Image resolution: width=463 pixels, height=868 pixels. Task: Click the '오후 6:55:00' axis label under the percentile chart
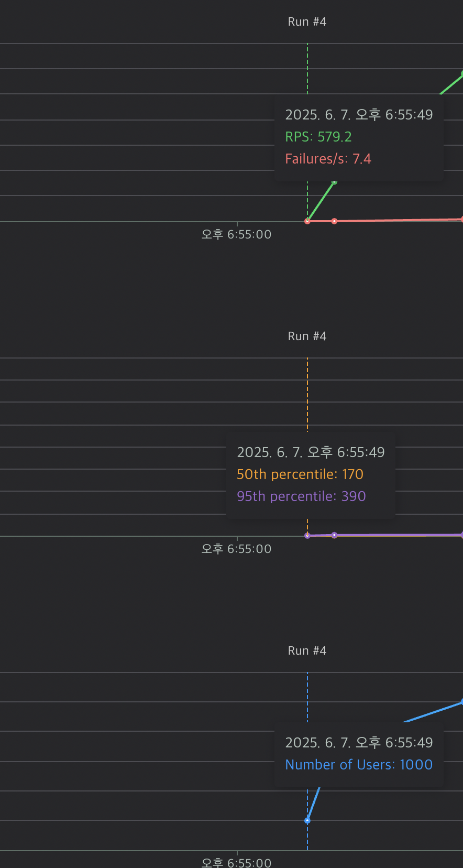click(237, 549)
